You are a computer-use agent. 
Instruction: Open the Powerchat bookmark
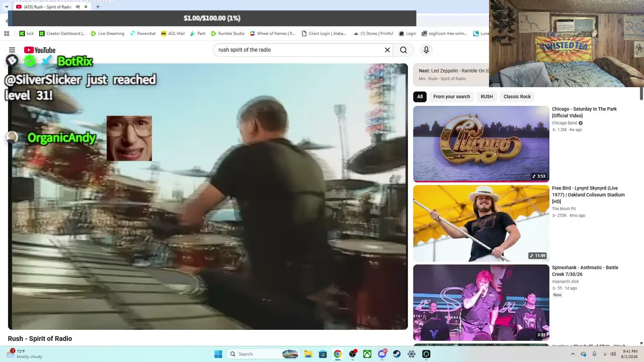tap(142, 34)
